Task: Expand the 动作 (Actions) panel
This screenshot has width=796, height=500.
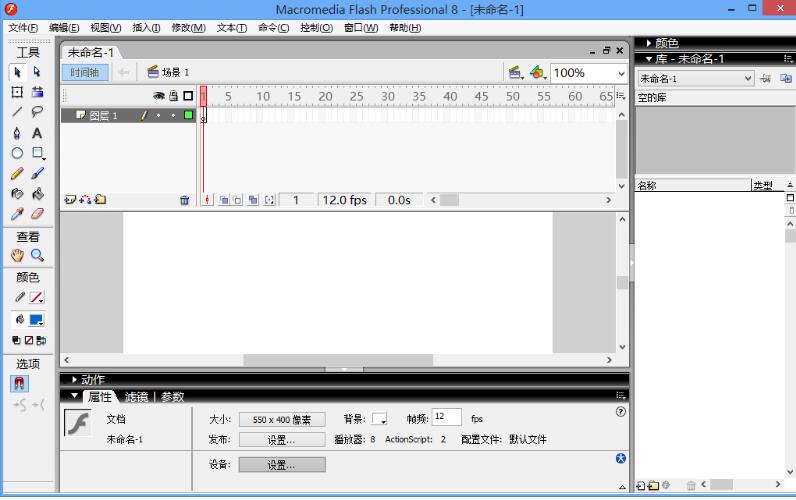Action: click(x=91, y=379)
